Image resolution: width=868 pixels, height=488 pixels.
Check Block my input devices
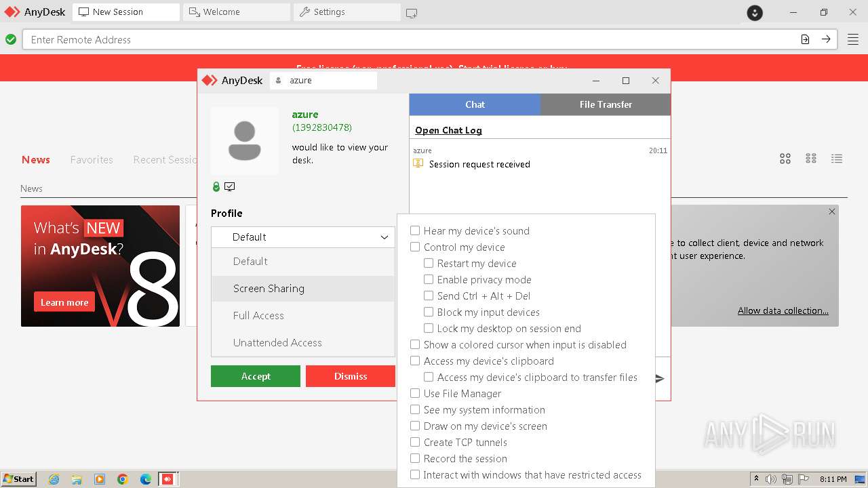(x=429, y=312)
